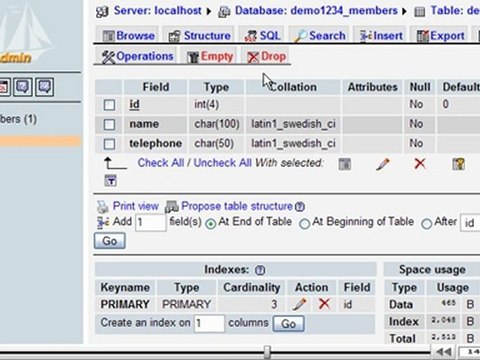The width and height of the screenshot is (480, 360).
Task: Click the telephone field name
Action: pos(156,144)
